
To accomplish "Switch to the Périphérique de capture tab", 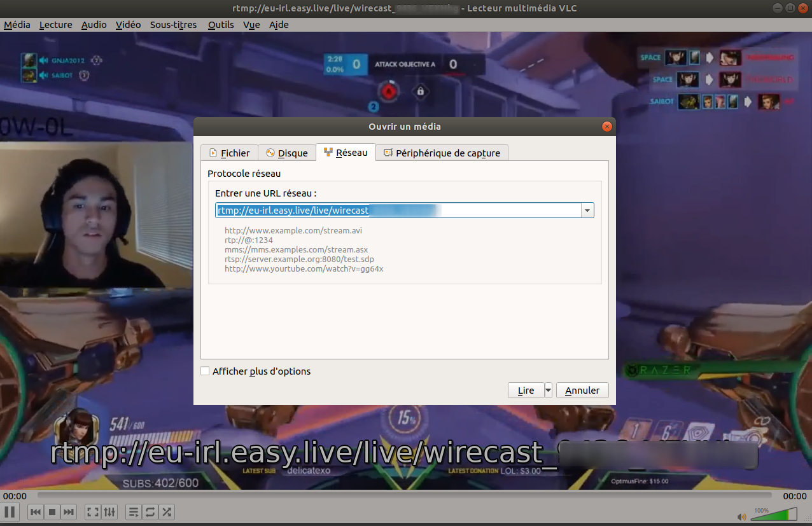I will (x=442, y=153).
